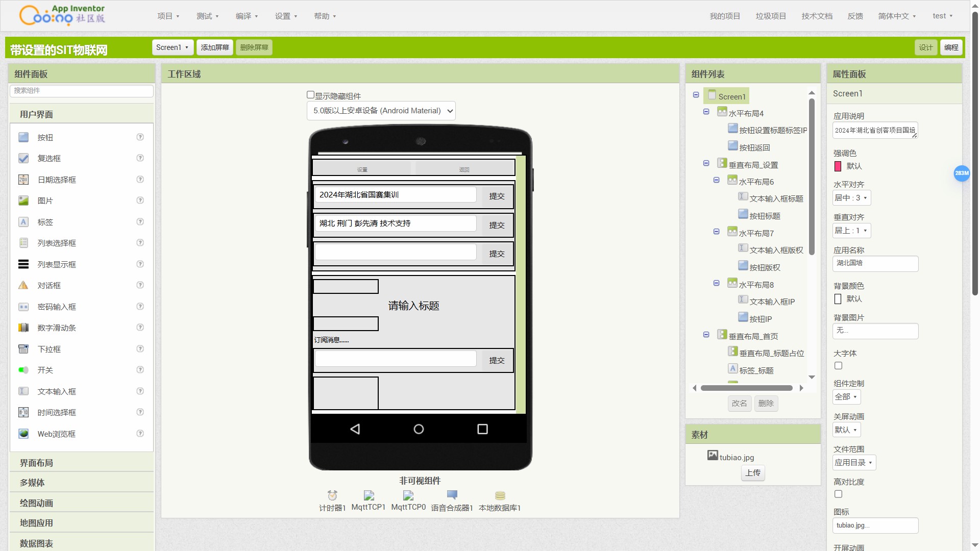This screenshot has width=980, height=551.
Task: Select the 开关 switch component icon
Action: tap(23, 370)
